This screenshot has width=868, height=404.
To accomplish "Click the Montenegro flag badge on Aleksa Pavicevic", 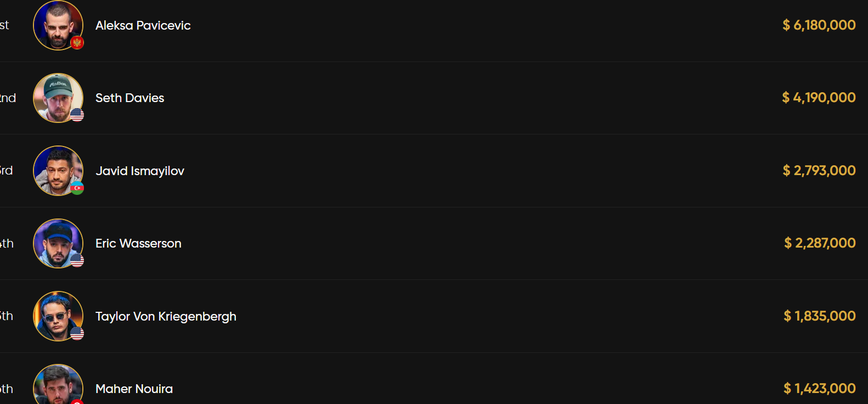I will [x=77, y=43].
